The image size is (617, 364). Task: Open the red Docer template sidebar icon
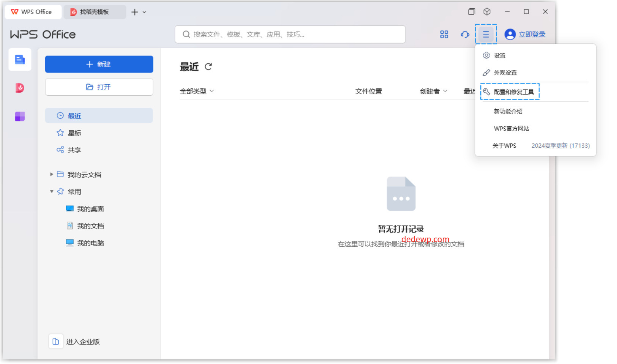[x=20, y=88]
